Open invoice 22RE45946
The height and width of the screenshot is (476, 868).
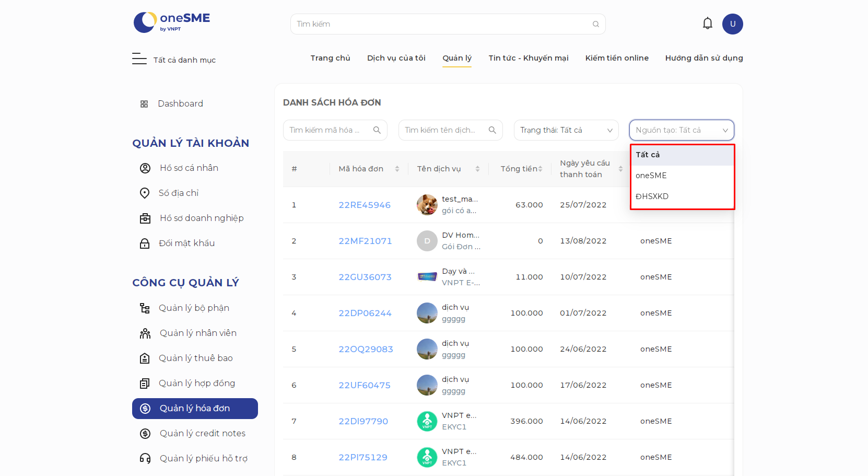(365, 205)
